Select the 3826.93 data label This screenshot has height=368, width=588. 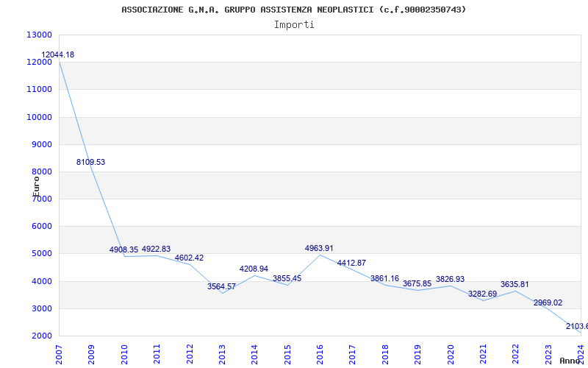pyautogui.click(x=450, y=280)
